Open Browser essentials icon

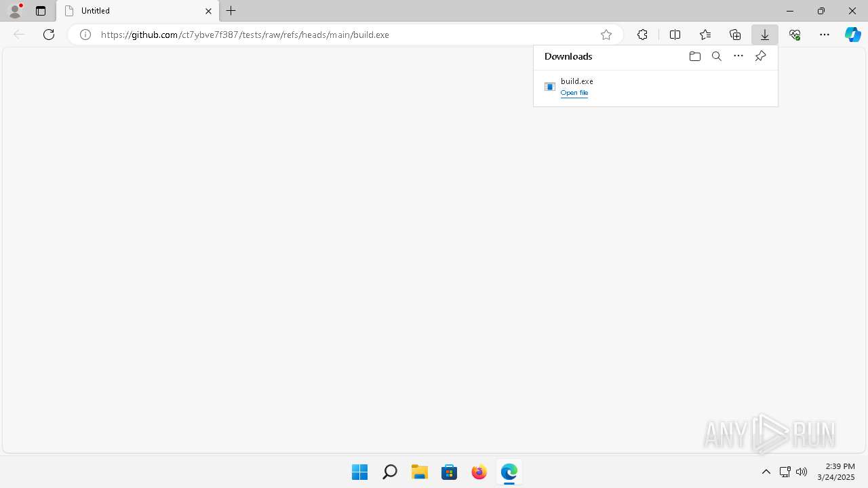pos(795,35)
